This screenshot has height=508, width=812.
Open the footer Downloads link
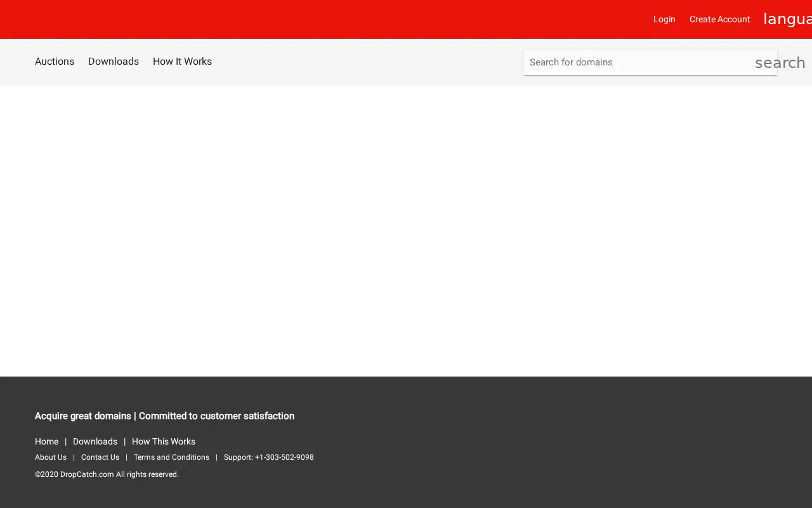(x=95, y=441)
